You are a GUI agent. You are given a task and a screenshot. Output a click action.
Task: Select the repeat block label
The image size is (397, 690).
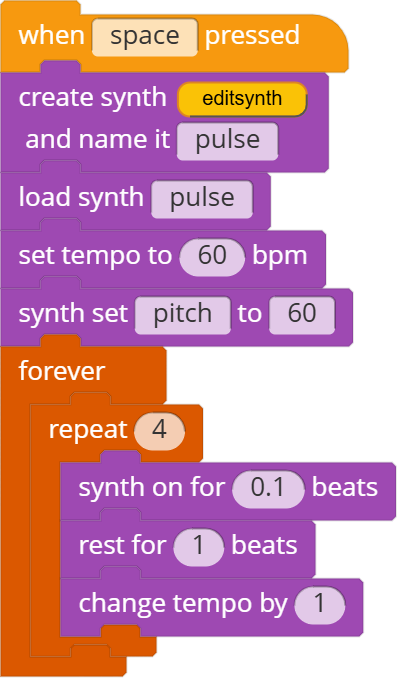88,430
